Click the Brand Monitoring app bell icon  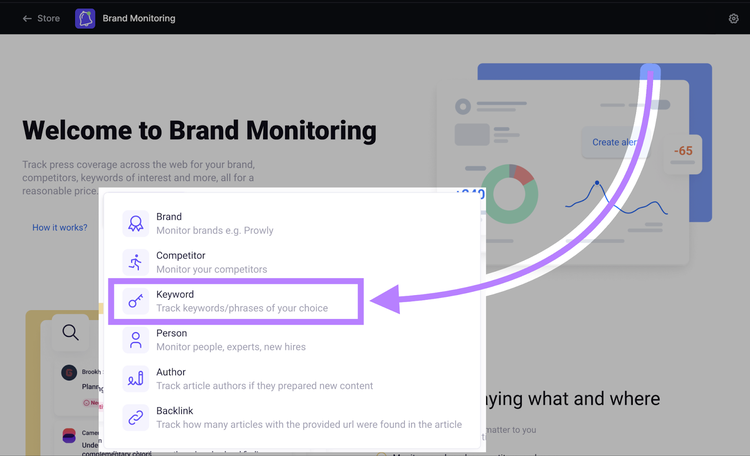point(85,18)
